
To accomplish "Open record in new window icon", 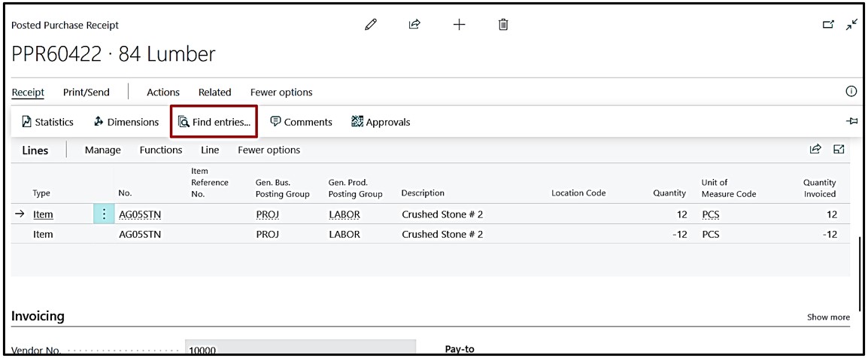I will click(828, 25).
